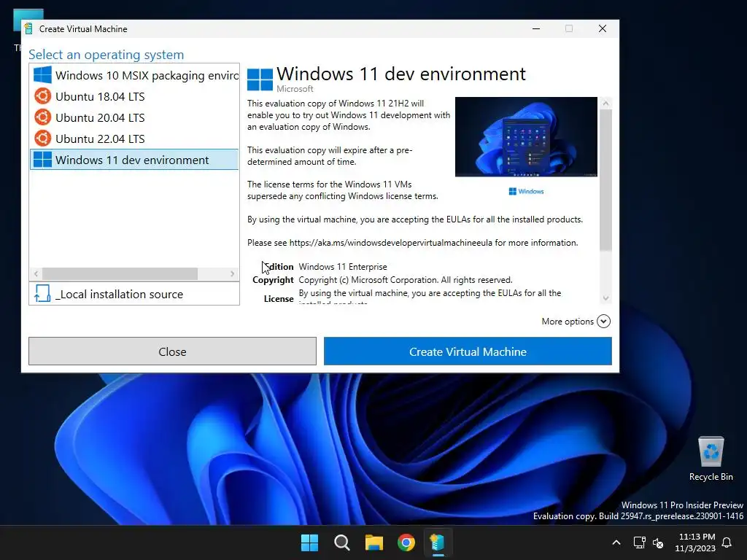Click the aka.ms windowsdevelopervirtualmachineeula URL text
The width and height of the screenshot is (747, 560).
coord(391,243)
